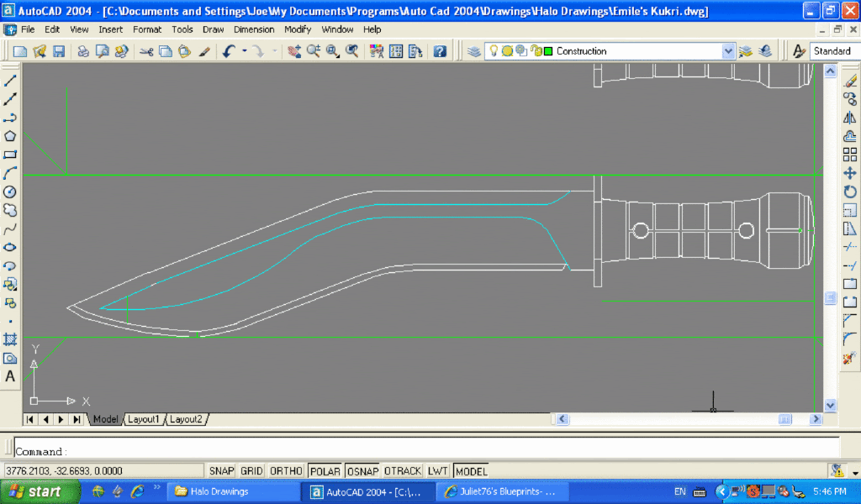Click the Undo arrow icon

pyautogui.click(x=229, y=51)
